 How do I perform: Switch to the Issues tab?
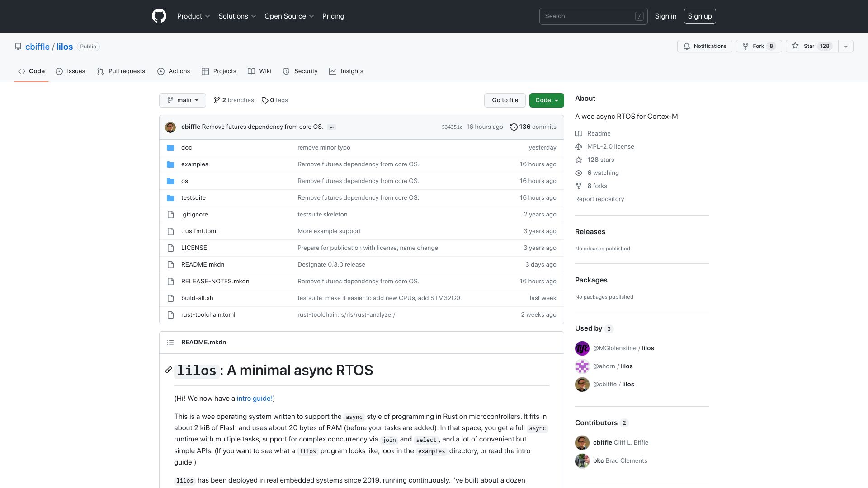coord(71,71)
